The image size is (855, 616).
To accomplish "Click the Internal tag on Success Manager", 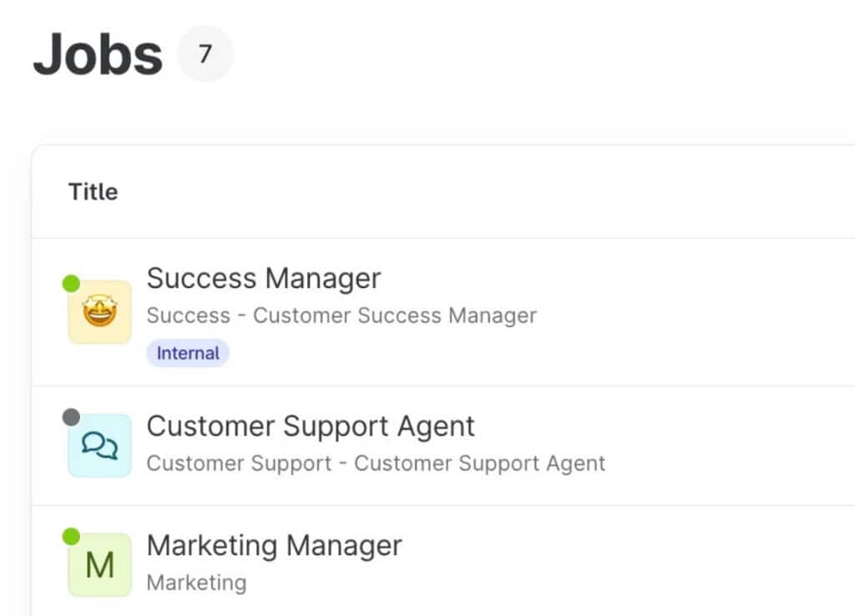I will pyautogui.click(x=188, y=353).
